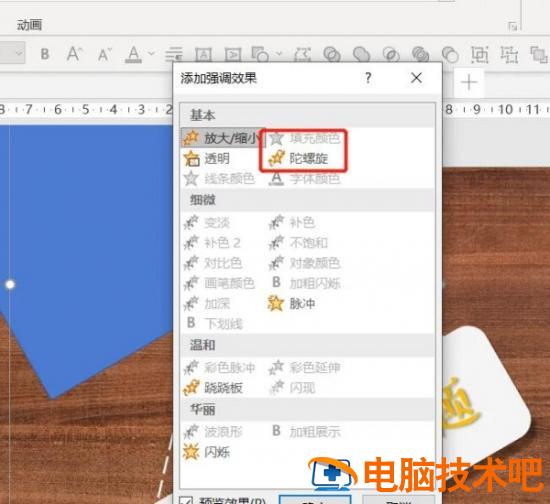550x504 pixels.
Task: Decrease font size with smaller A
Action: coord(105,54)
